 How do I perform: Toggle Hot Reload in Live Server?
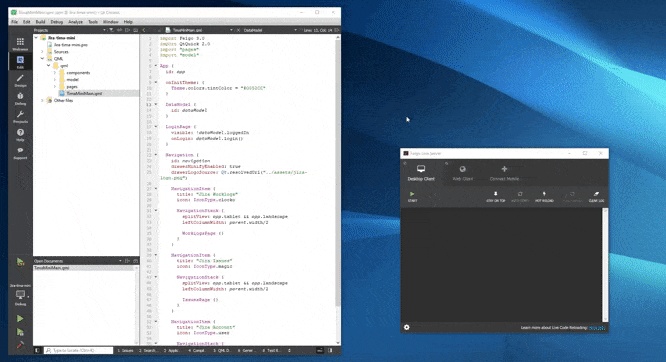click(x=544, y=197)
